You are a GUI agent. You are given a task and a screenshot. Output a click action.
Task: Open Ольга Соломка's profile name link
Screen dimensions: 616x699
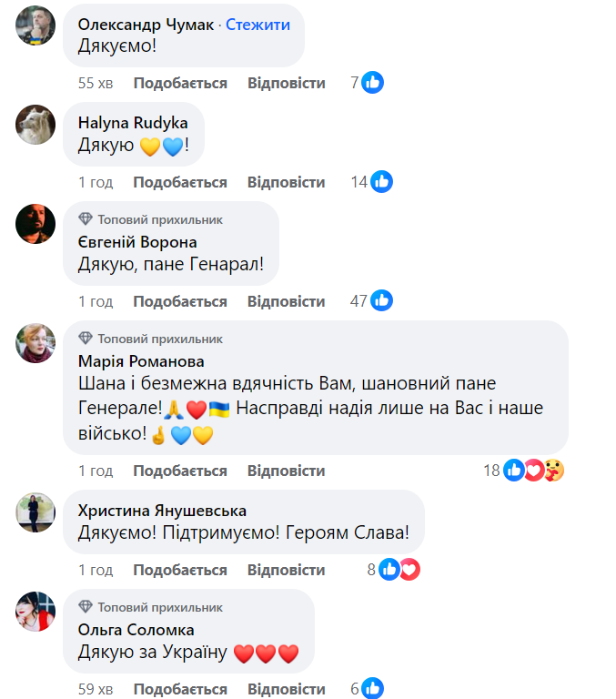point(136,630)
